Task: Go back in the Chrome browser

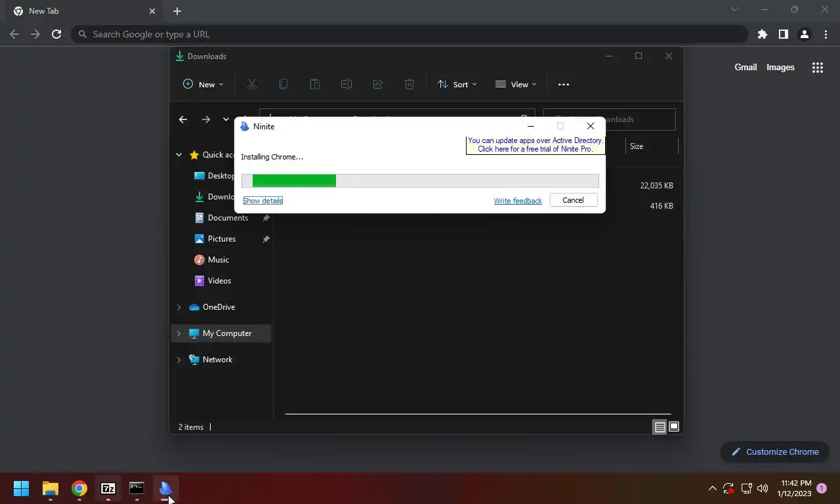Action: coord(14,34)
